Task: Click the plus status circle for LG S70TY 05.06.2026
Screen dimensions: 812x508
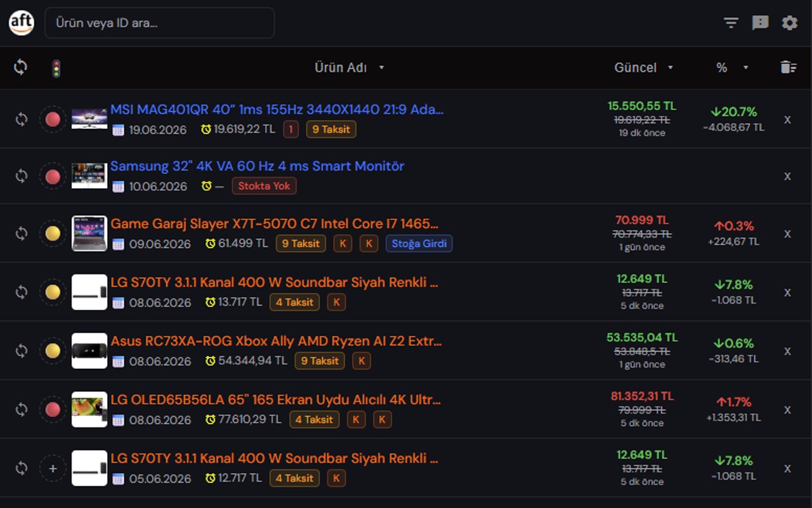Action: [53, 468]
